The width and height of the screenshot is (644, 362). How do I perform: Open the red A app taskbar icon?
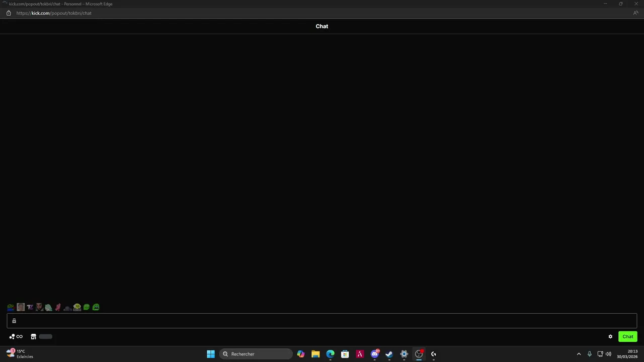360,354
